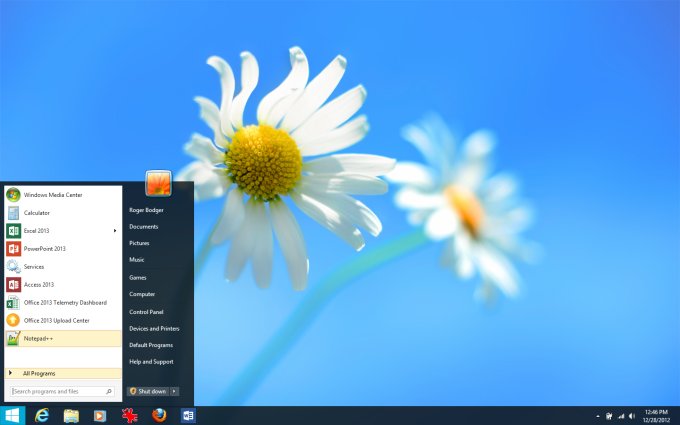Select the 'Office 2013 Telemetry Dashboard' text
Viewport: 680px width, 425px height.
point(65,303)
